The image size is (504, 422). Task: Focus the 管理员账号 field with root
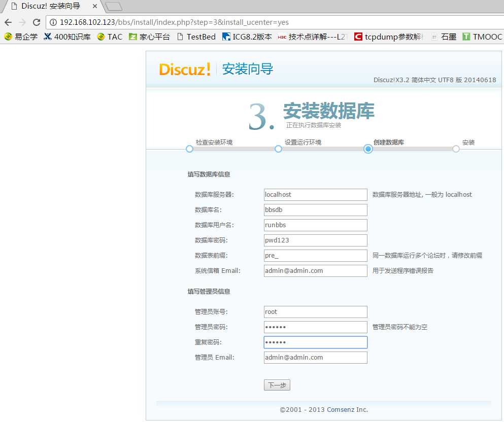[316, 312]
